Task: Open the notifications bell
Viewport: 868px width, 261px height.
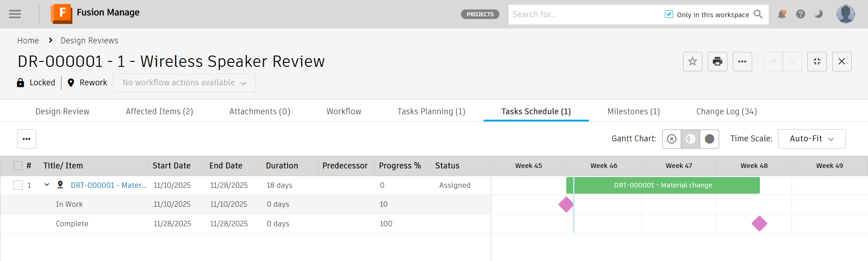Action: [x=781, y=14]
